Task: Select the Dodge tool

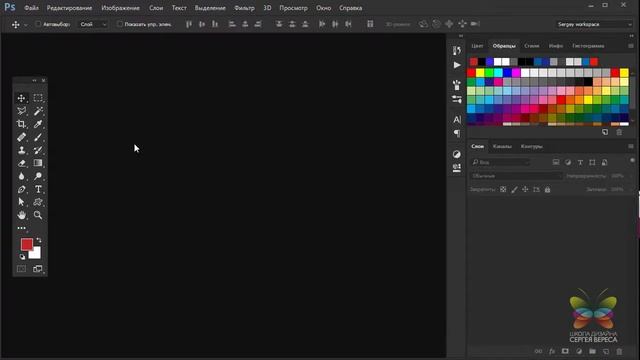Action: pyautogui.click(x=38, y=176)
